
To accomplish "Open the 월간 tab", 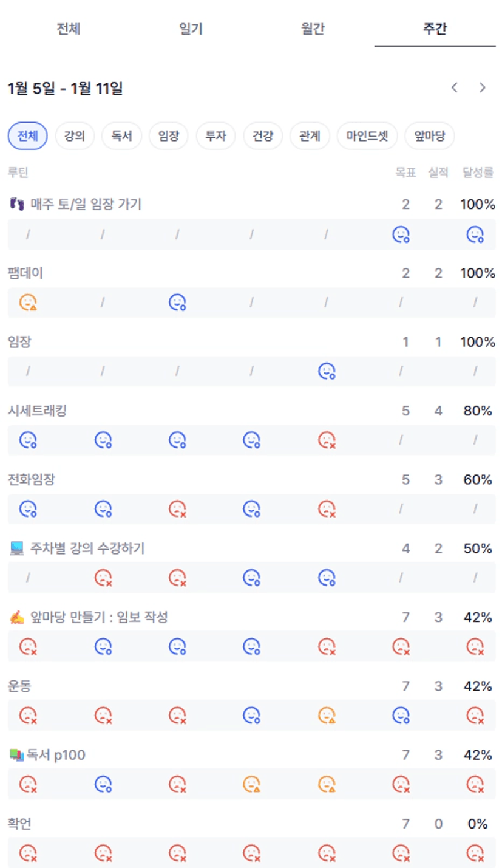I will tap(313, 29).
